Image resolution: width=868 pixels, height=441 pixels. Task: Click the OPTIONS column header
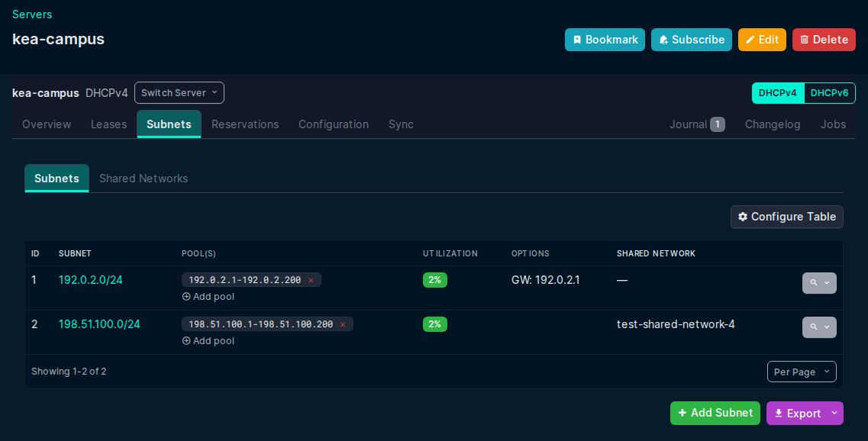[x=531, y=253]
